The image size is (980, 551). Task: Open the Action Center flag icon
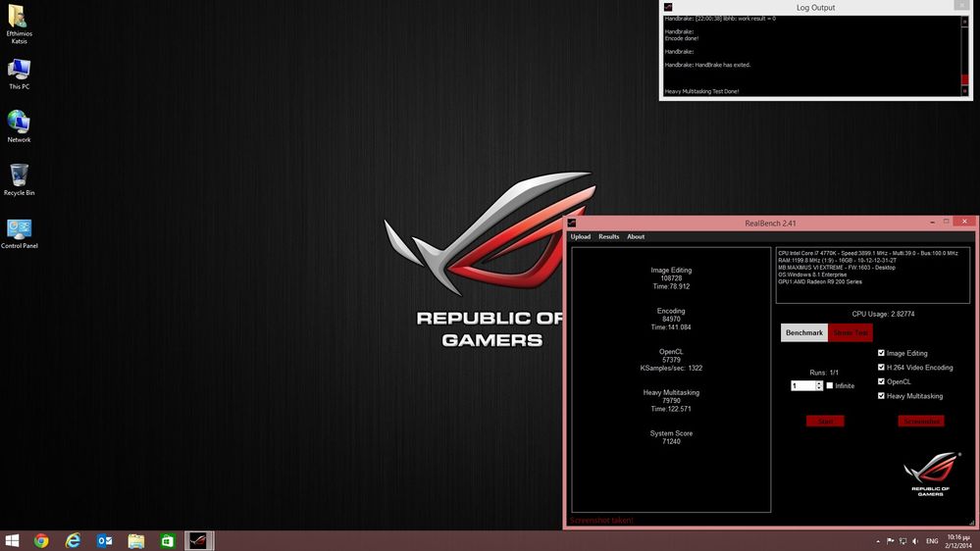[x=890, y=541]
